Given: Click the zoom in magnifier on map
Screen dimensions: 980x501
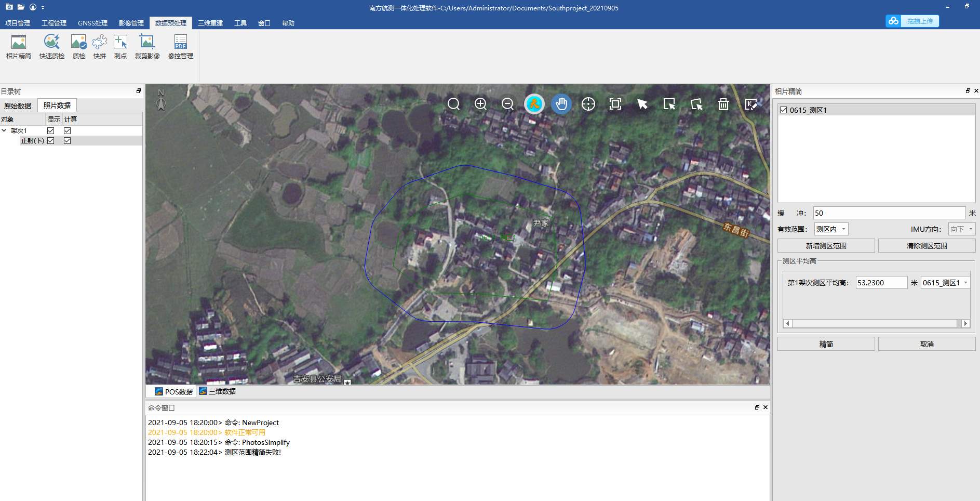Looking at the screenshot, I should [480, 104].
